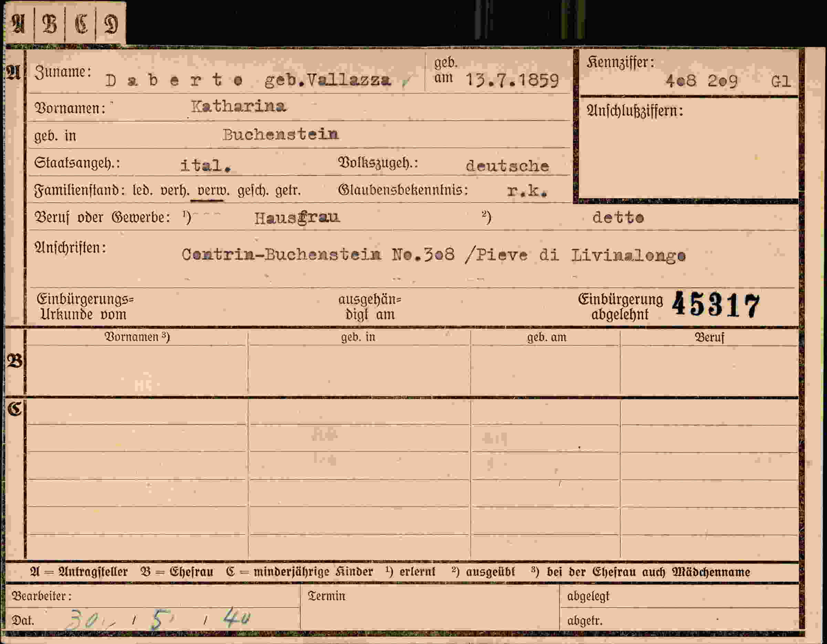Click the birthplace 'Buchenstein' in 'geb. in' row
The width and height of the screenshot is (827, 644).
coord(281,134)
